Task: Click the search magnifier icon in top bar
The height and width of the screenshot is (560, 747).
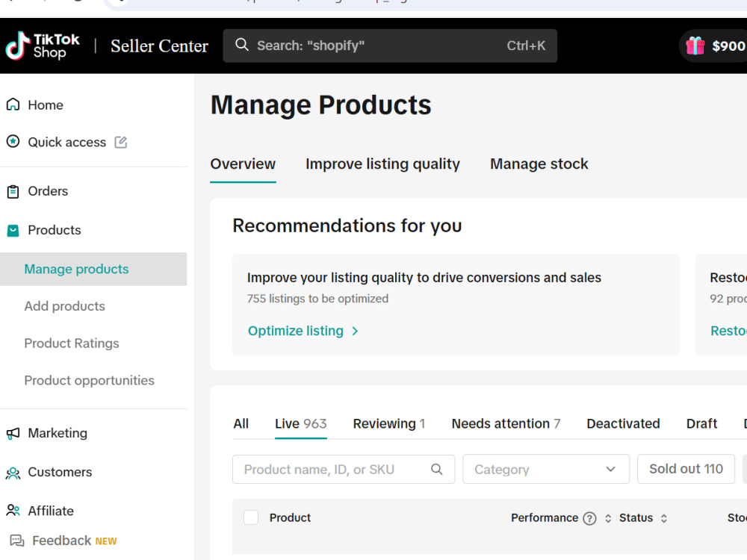Action: [x=242, y=45]
